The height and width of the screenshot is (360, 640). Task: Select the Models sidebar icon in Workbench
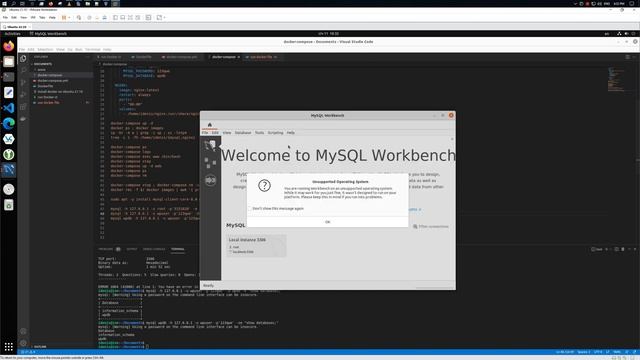[x=210, y=162]
